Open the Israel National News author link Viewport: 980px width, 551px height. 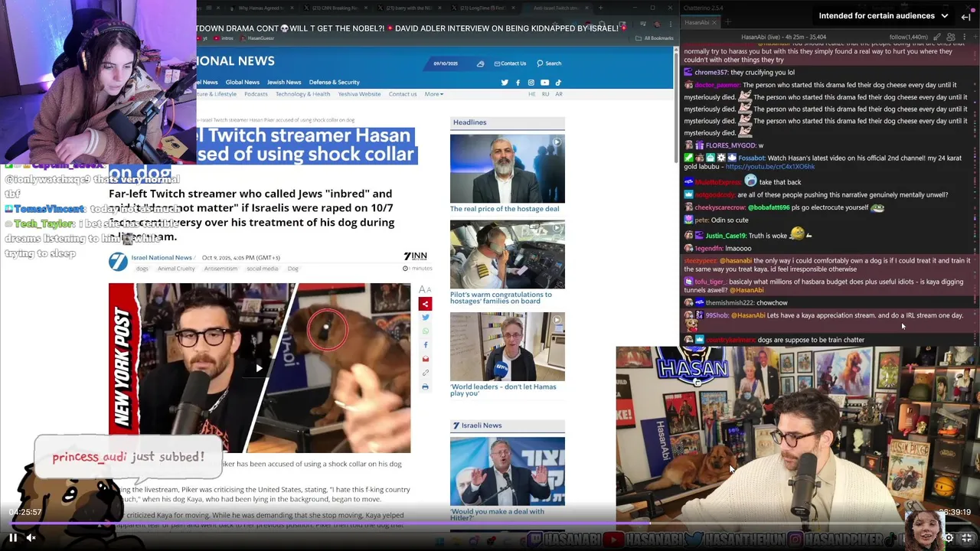coord(162,258)
